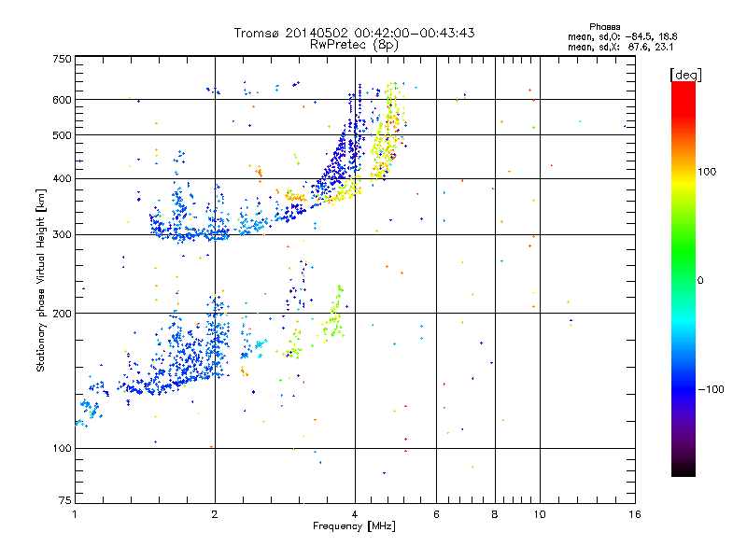Click the colorbar tick label "-100"
Viewport: 747px width, 560px height.
click(x=711, y=389)
